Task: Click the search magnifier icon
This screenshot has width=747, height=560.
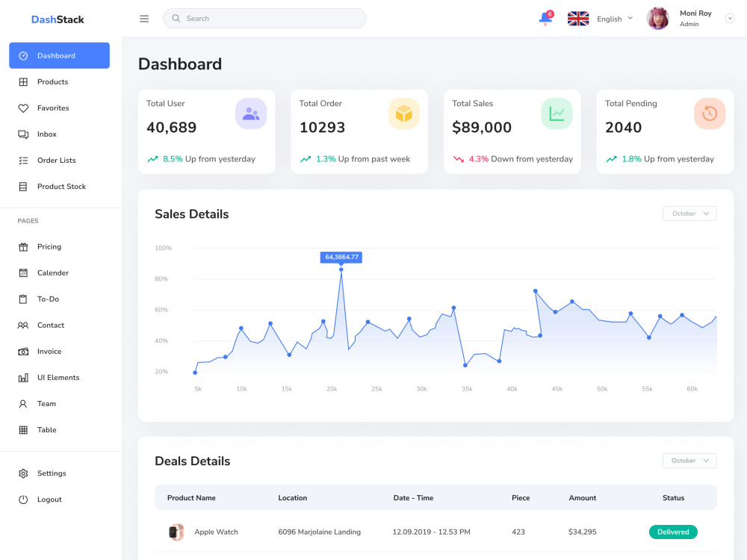Action: click(x=176, y=18)
